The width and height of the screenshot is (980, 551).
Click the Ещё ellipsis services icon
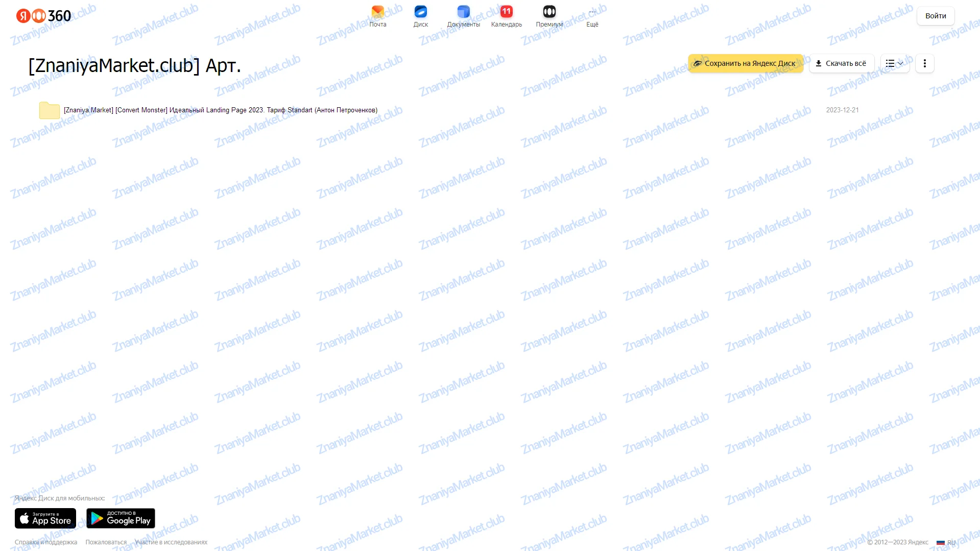pos(592,15)
